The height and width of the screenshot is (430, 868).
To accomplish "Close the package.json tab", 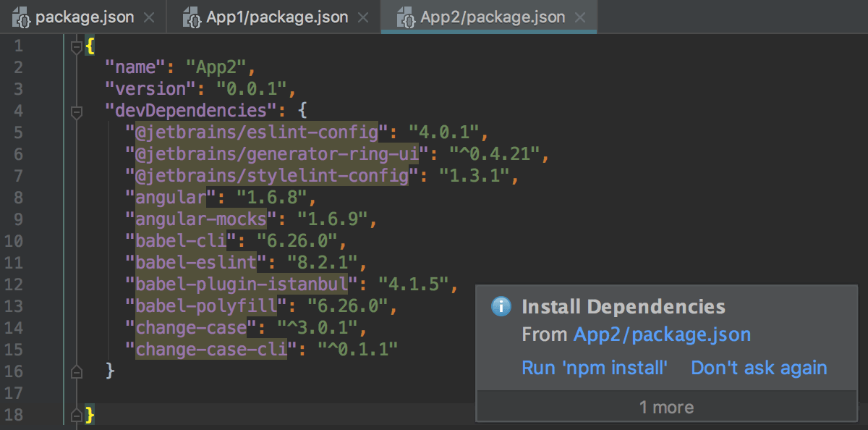I will click(149, 16).
